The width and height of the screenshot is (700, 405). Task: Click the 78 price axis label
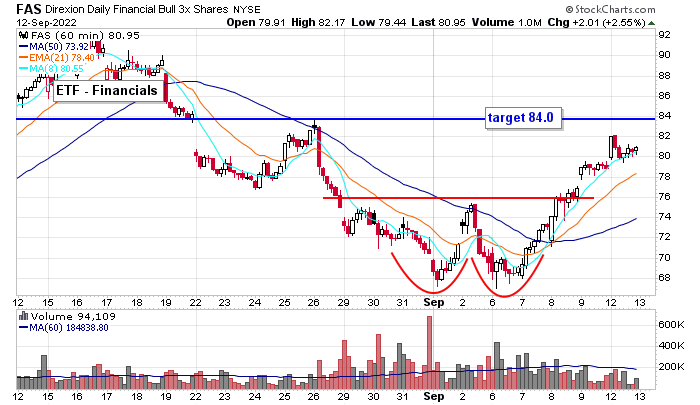664,176
